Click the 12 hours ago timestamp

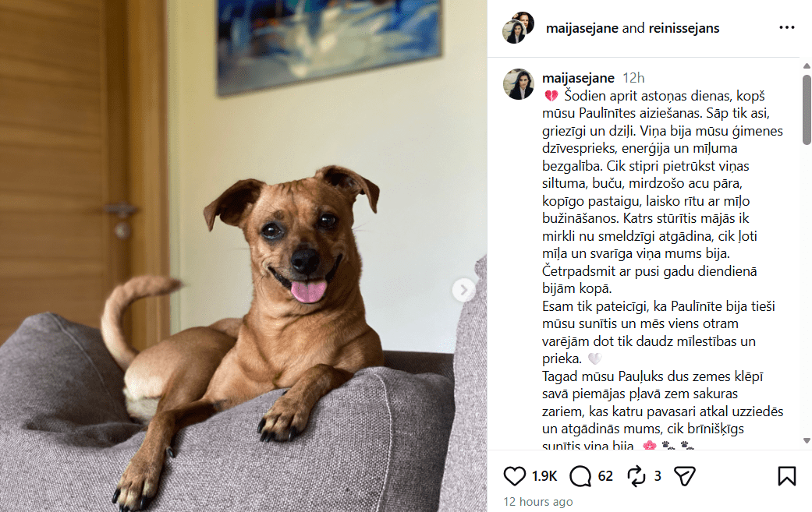538,502
